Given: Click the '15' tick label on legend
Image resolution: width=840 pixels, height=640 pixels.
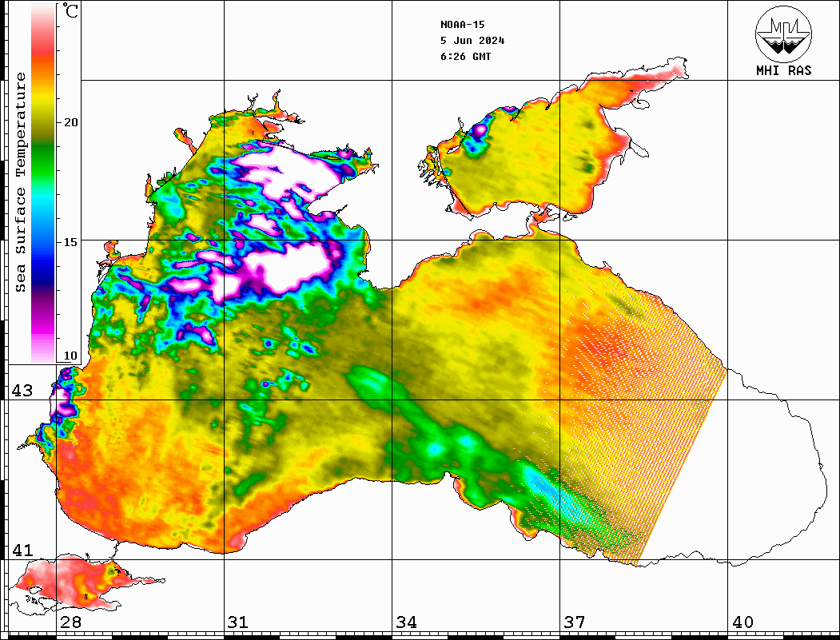Looking at the screenshot, I should pyautogui.click(x=70, y=242).
